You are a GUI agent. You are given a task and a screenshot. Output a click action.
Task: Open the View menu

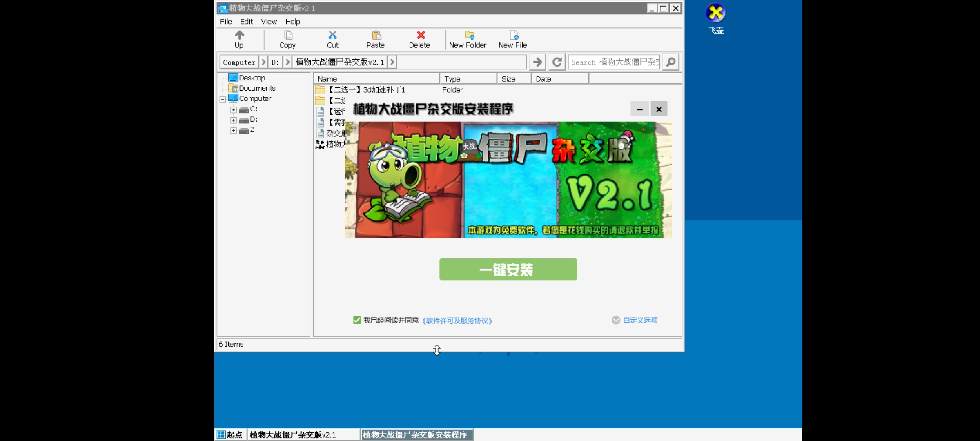tap(269, 22)
